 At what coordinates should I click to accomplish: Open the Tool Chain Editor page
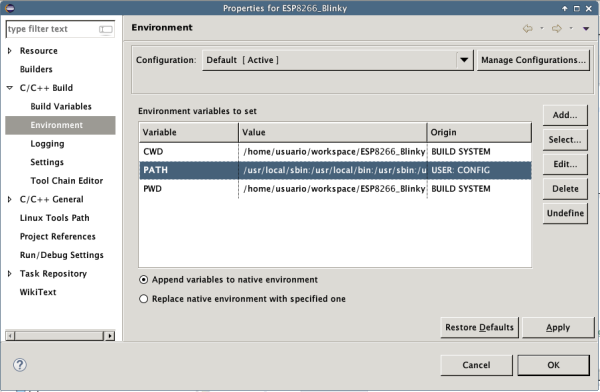(x=67, y=181)
